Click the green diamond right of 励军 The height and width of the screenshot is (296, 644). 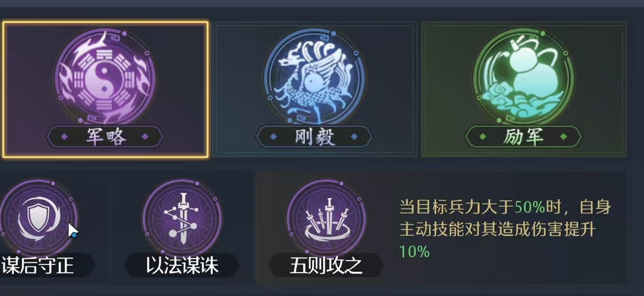(564, 137)
